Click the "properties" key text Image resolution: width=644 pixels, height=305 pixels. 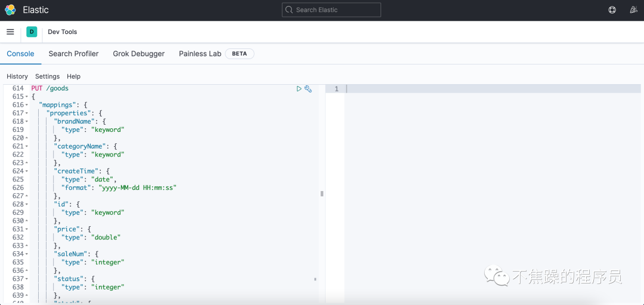[69, 113]
